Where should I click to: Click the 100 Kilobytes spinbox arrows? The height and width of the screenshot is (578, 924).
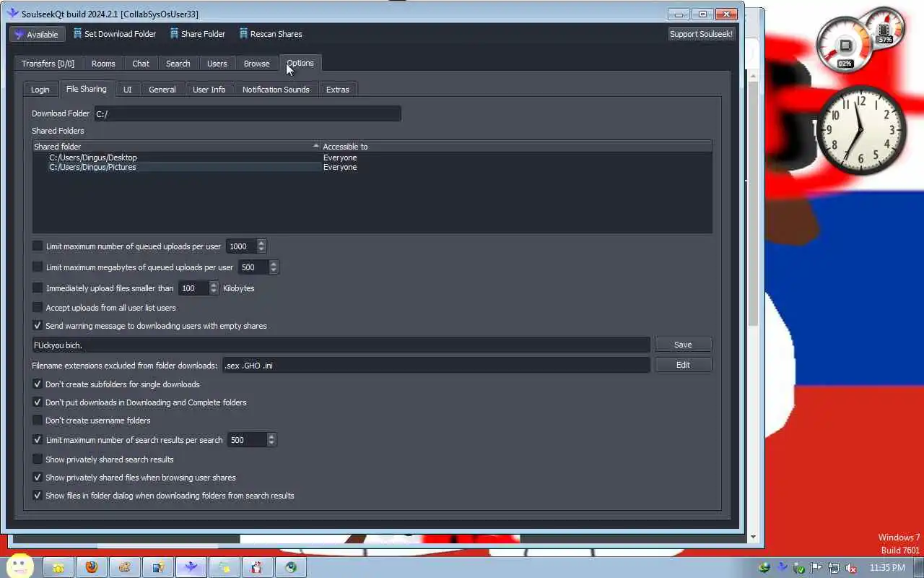[x=214, y=288]
